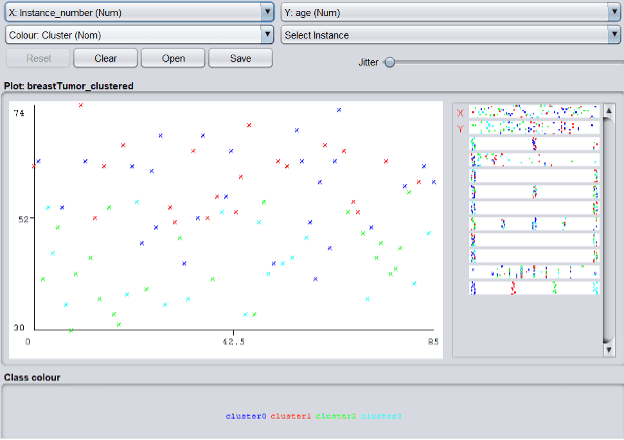This screenshot has height=440, width=624.
Task: Click the x-axis value 42.5
Action: coord(234,342)
